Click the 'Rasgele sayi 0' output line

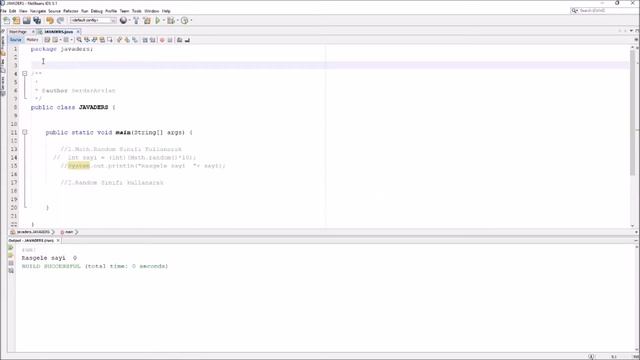coord(49,258)
